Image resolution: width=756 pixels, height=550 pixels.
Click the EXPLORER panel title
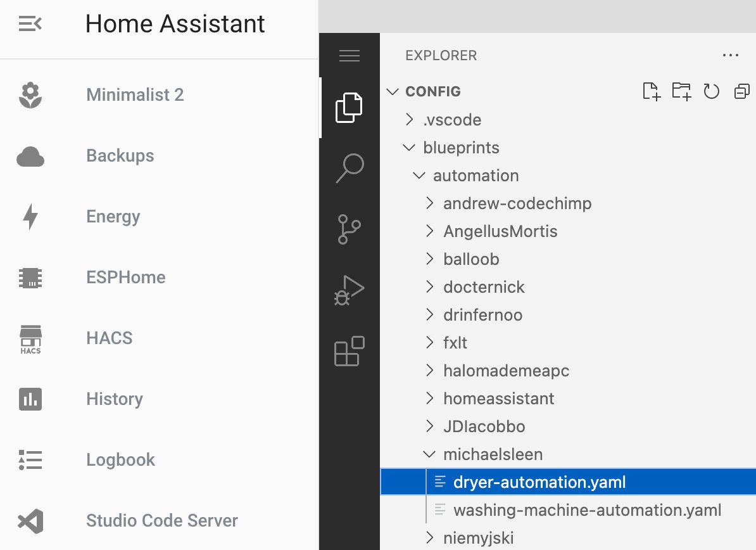(x=441, y=56)
